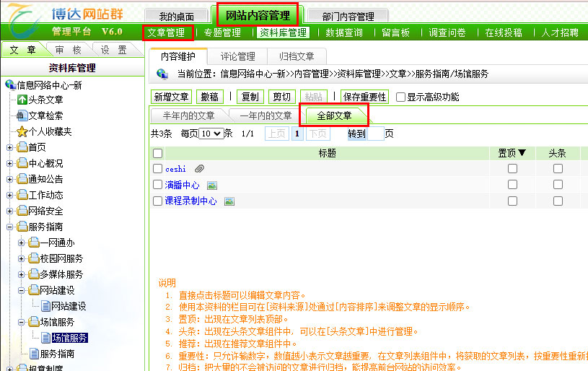Switch to the 评论管理 tab
588x371 pixels.
click(x=237, y=56)
